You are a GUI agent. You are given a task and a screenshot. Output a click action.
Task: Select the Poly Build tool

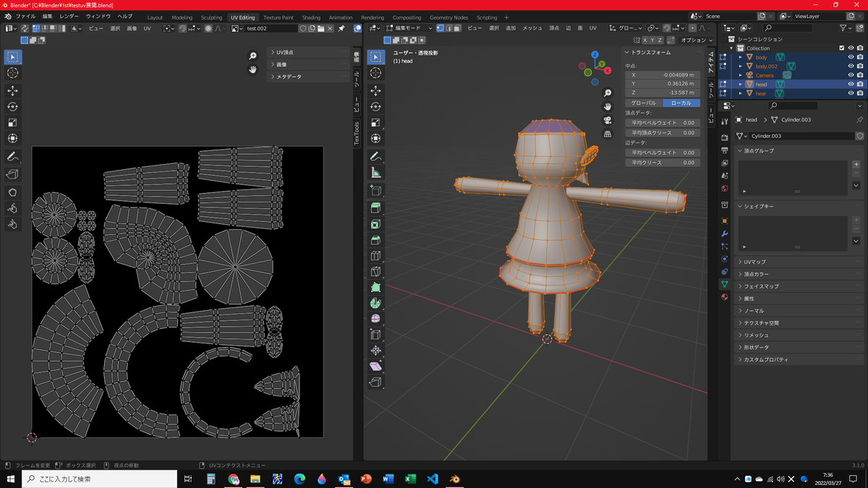375,288
